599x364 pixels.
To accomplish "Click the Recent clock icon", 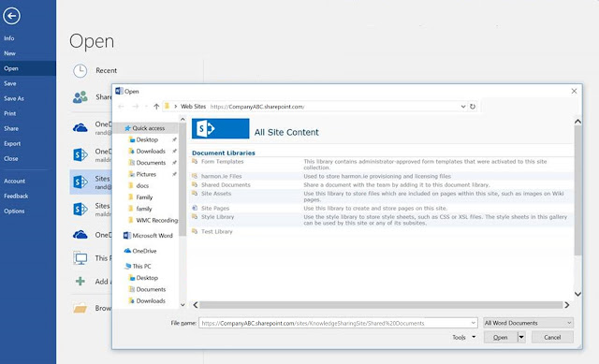I will click(80, 71).
